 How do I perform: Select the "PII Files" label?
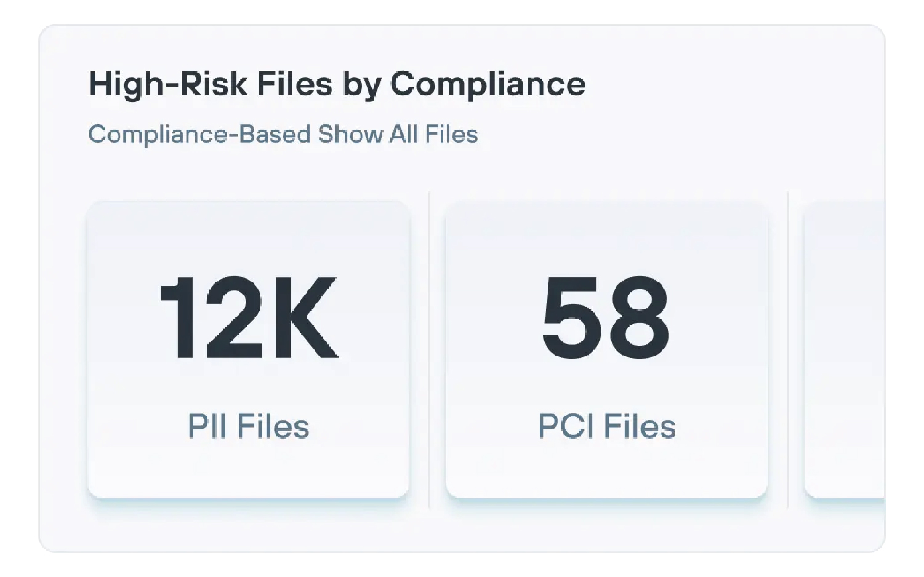(248, 426)
